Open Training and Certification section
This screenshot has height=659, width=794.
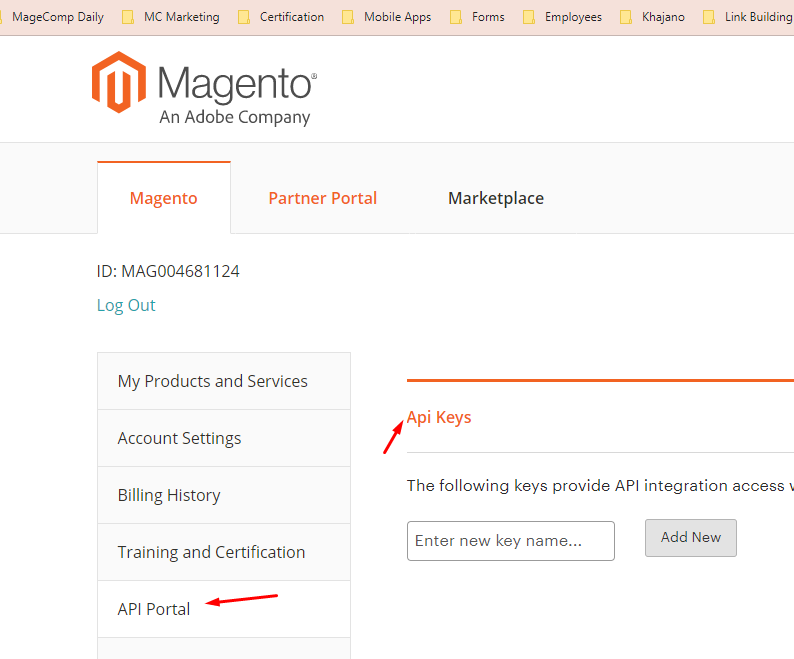point(224,552)
